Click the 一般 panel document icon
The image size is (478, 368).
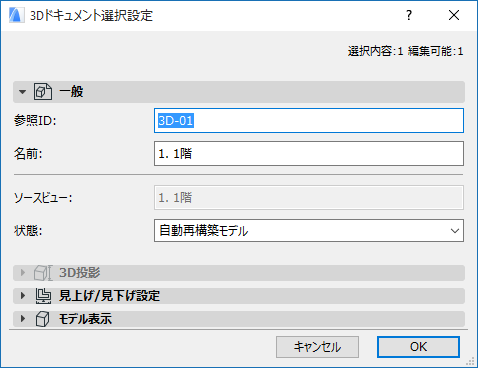click(43, 91)
